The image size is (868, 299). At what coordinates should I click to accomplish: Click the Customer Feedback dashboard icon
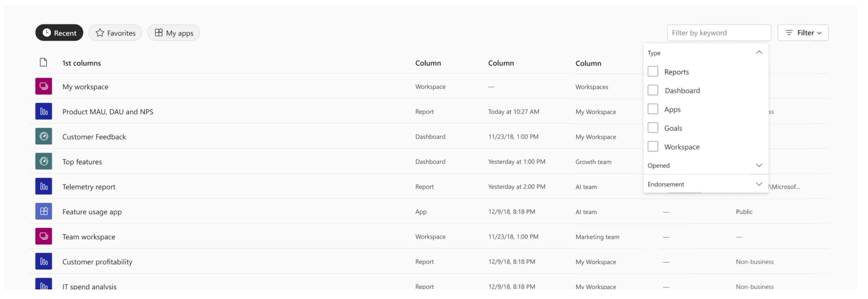(x=43, y=137)
